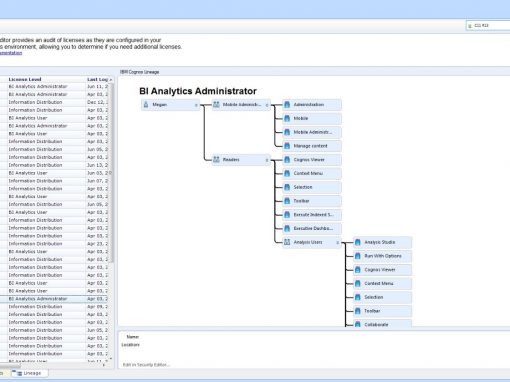Screen dimensions: 510x382
Task: Click Context Menu icon under Analysis Users
Action: tap(358, 284)
